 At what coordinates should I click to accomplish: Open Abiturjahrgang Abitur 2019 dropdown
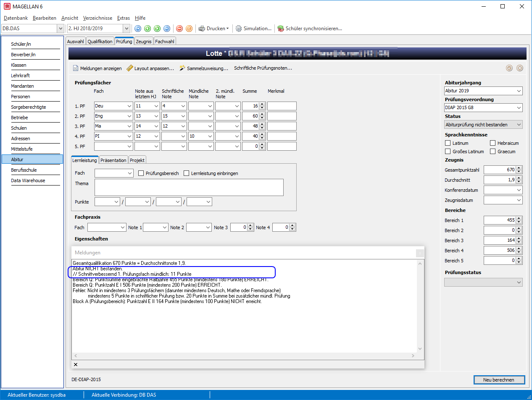[x=519, y=91]
